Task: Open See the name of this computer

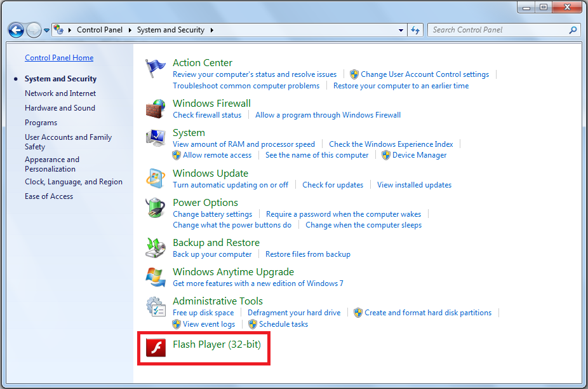Action: coord(317,155)
